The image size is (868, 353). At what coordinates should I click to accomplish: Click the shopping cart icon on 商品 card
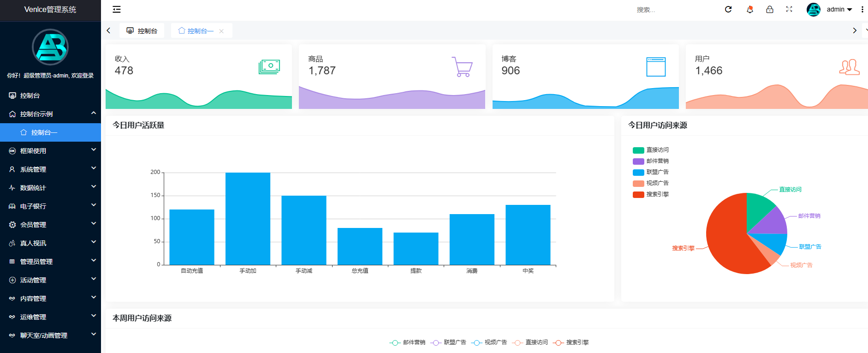pyautogui.click(x=462, y=67)
